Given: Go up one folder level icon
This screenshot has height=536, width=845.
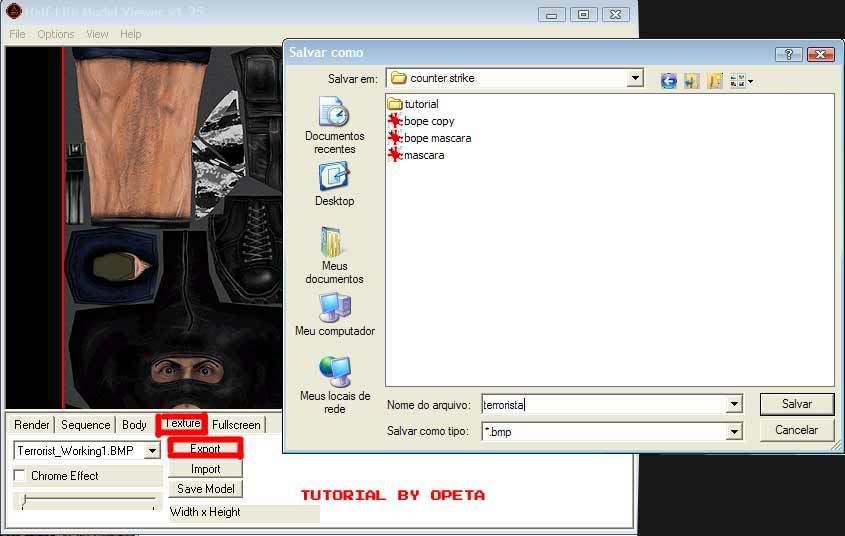Looking at the screenshot, I should (692, 81).
